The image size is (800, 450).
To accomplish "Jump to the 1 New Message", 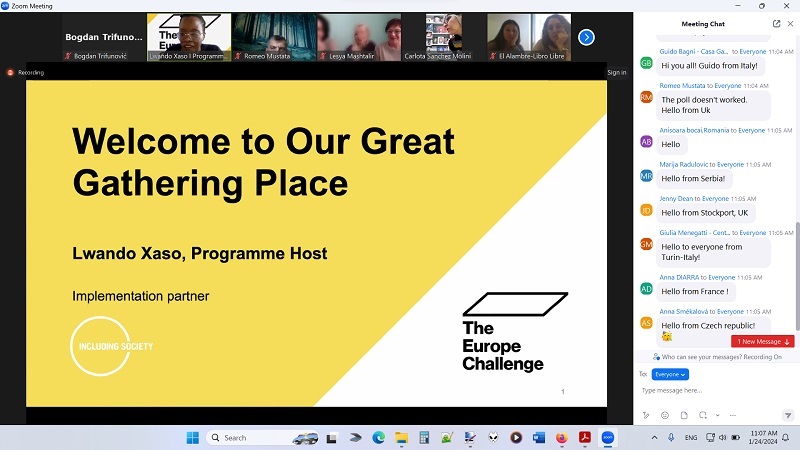I will [x=763, y=341].
